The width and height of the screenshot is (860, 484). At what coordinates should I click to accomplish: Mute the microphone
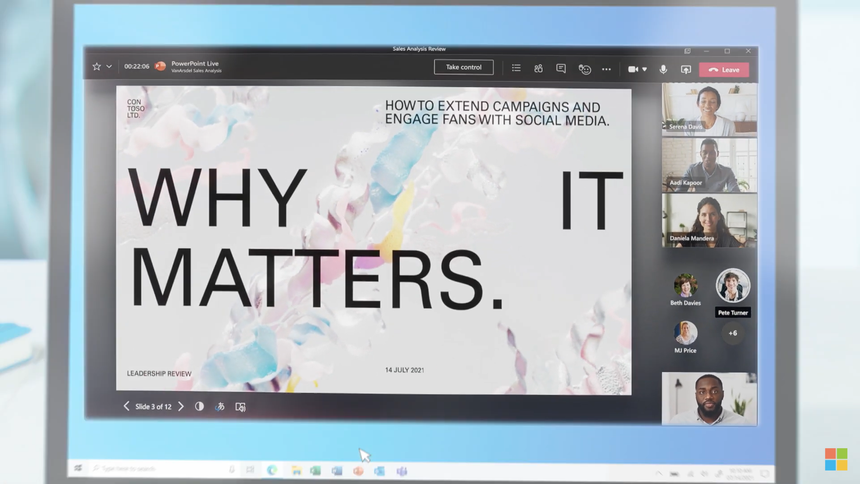click(663, 69)
